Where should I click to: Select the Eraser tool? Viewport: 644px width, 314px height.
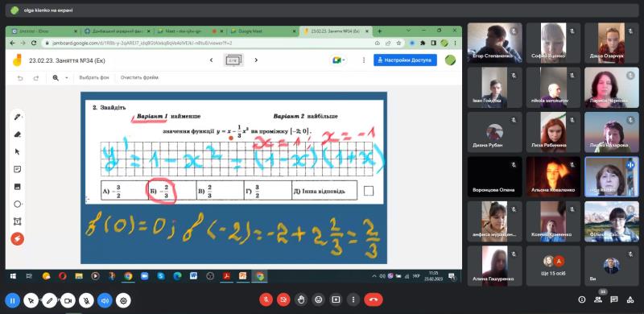pos(17,134)
